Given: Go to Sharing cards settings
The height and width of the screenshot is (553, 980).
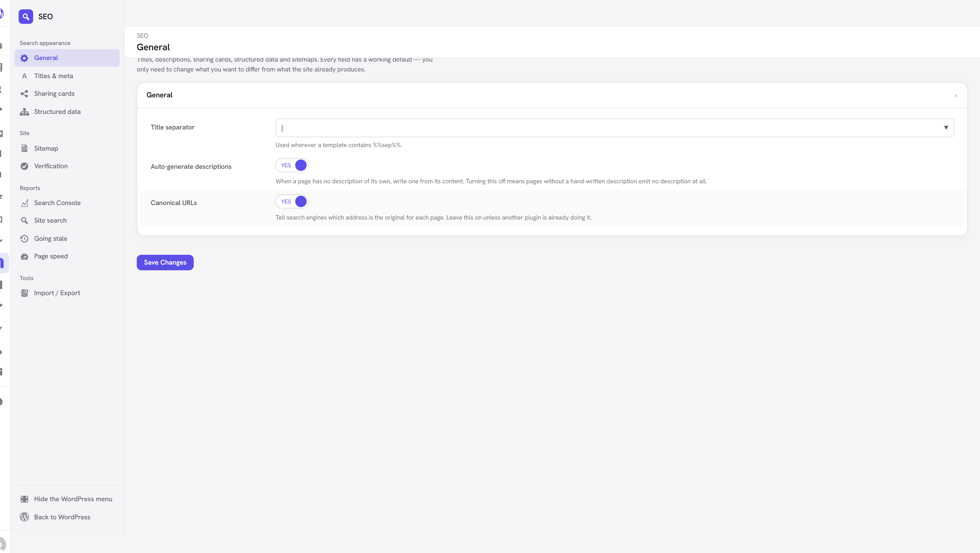Looking at the screenshot, I should point(67,93).
